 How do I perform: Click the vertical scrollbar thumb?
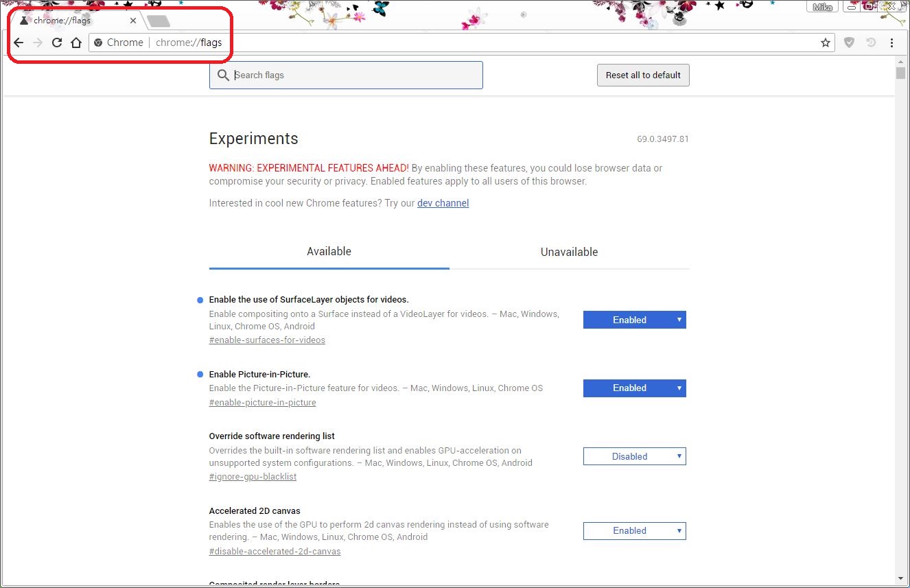point(901,73)
